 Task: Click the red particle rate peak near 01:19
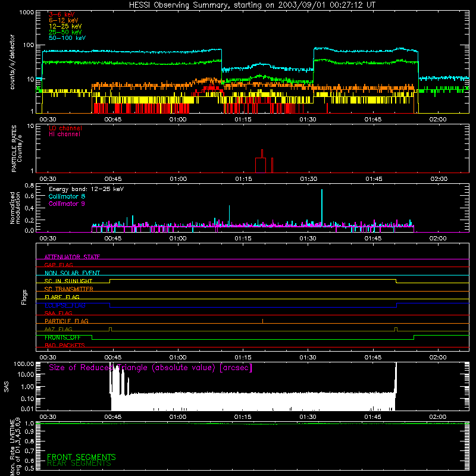262,154
